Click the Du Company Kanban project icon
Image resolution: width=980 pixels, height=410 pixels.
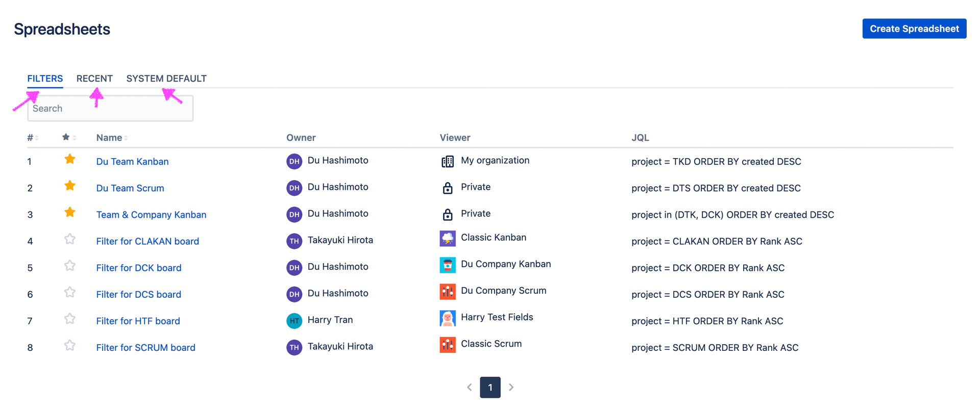point(448,265)
